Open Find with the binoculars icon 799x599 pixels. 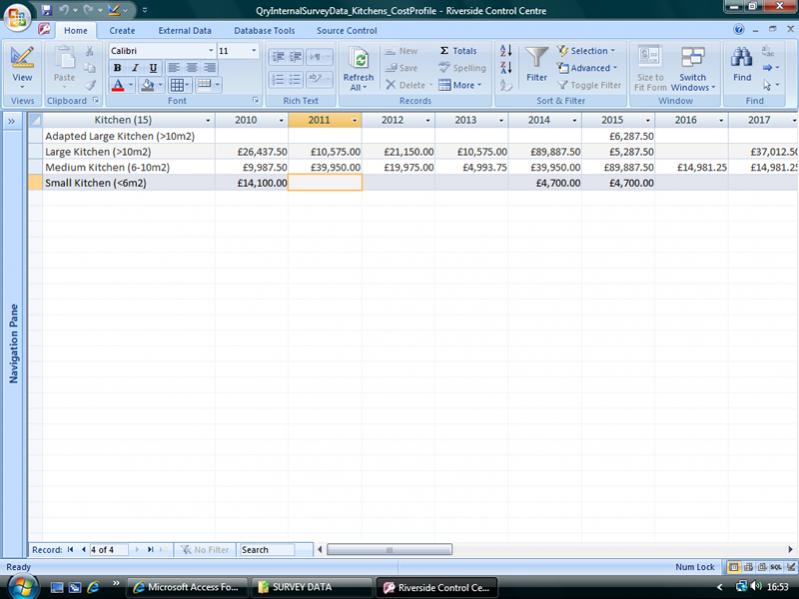(742, 59)
